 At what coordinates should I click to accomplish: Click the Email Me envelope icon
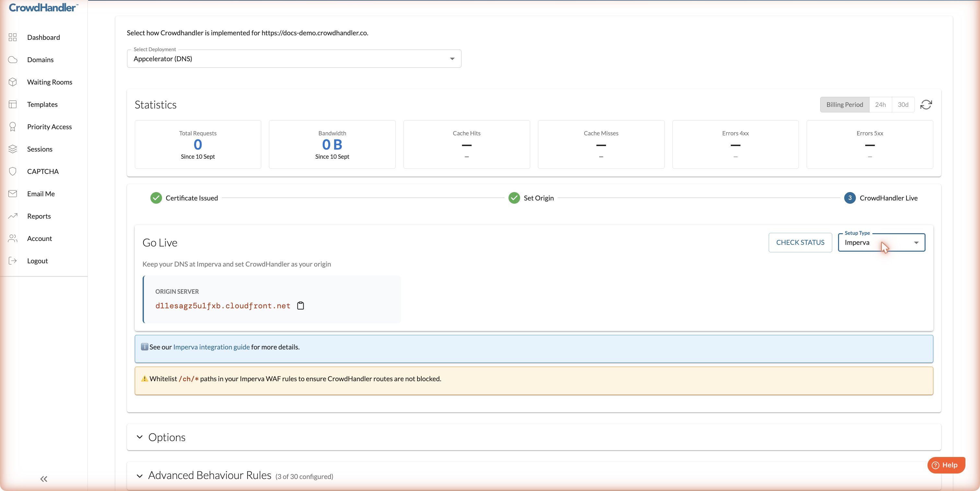tap(13, 194)
